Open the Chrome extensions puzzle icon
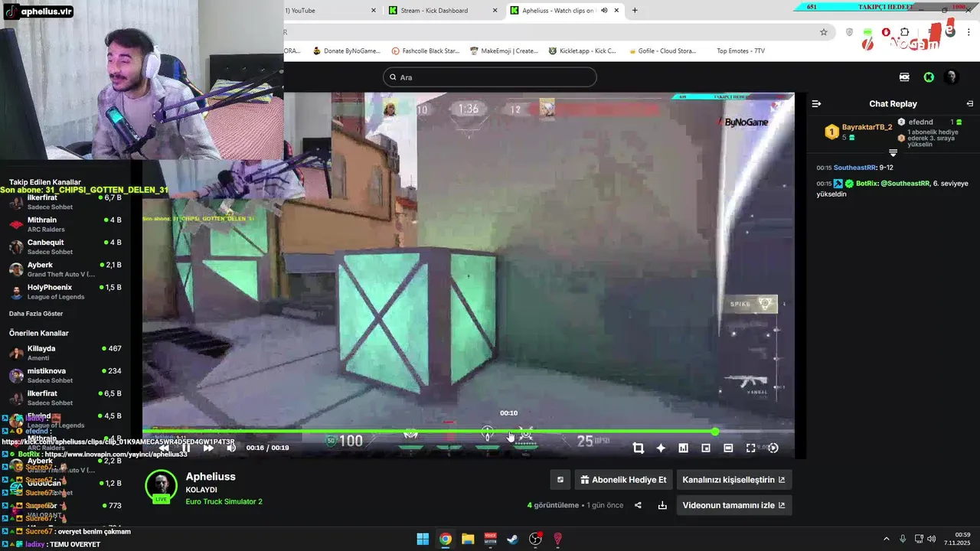980x551 pixels. (x=905, y=32)
